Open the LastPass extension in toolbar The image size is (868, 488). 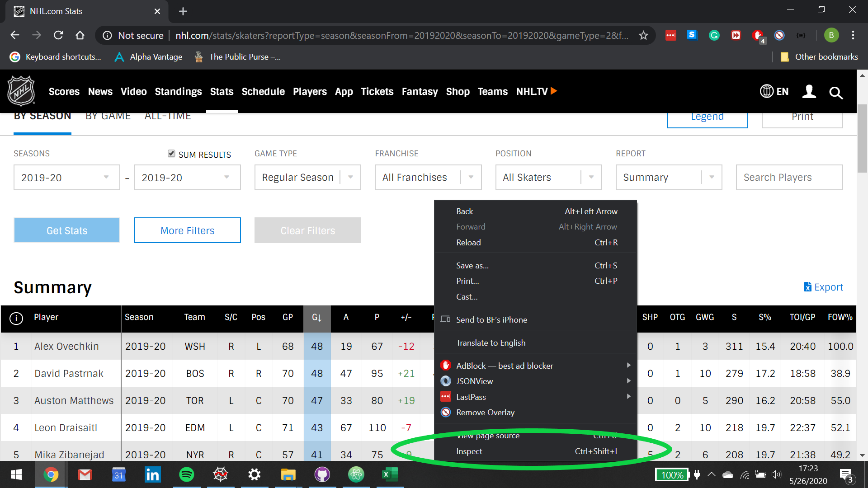tap(670, 35)
